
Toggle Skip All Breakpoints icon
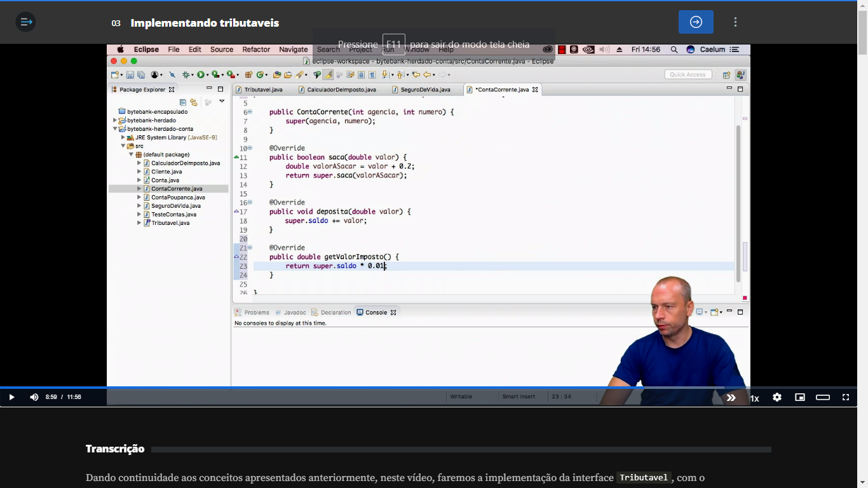pyautogui.click(x=172, y=75)
